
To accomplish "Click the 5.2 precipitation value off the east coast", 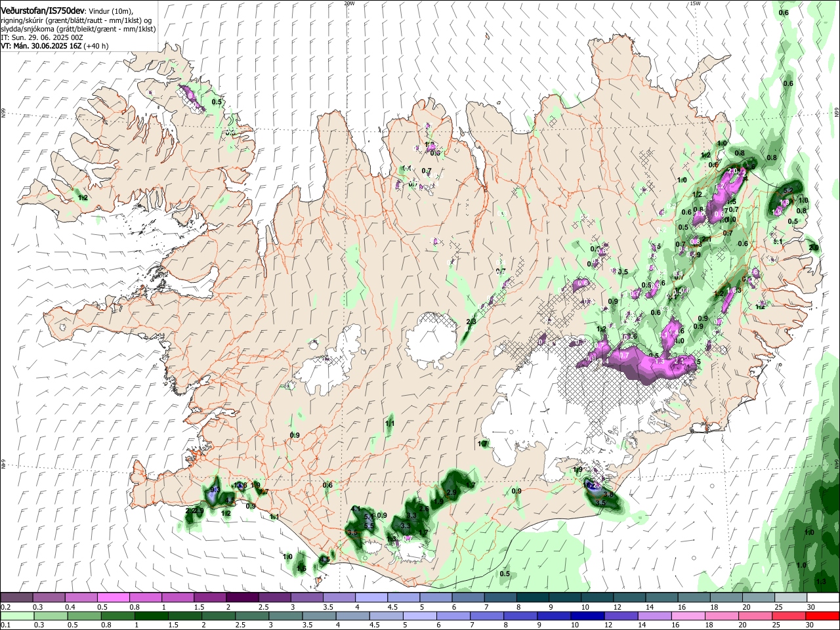I will tap(789, 191).
